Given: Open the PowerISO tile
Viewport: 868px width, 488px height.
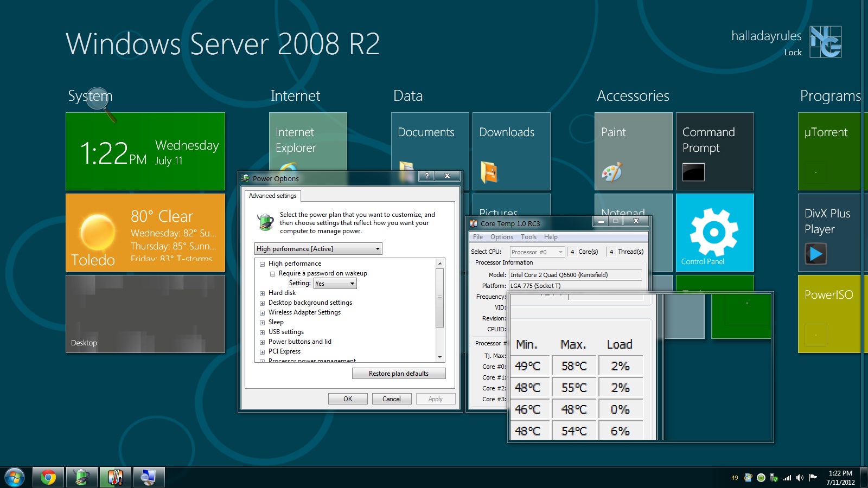Looking at the screenshot, I should click(833, 314).
